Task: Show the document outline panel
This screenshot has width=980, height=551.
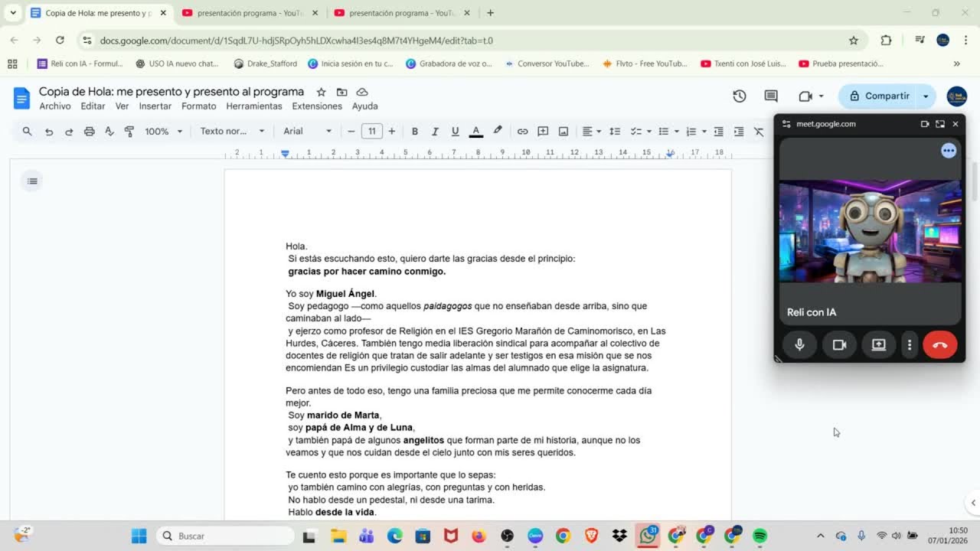Action: point(32,181)
